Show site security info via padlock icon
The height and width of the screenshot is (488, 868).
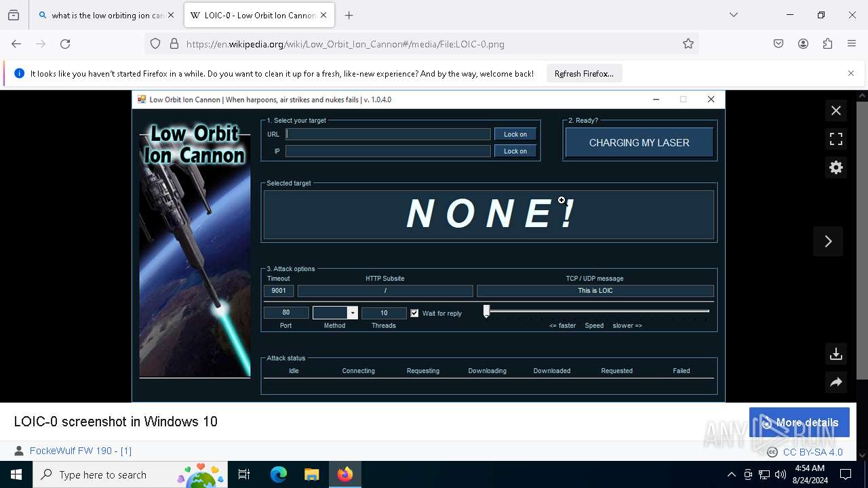click(174, 44)
